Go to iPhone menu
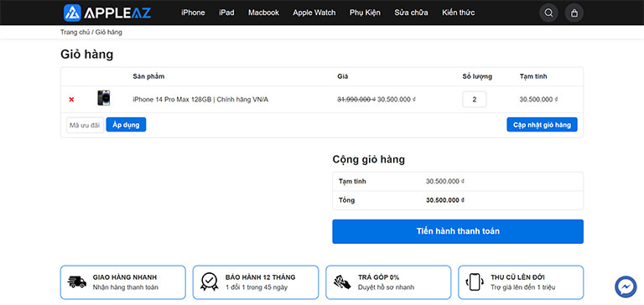The height and width of the screenshot is (305, 644). click(x=193, y=13)
